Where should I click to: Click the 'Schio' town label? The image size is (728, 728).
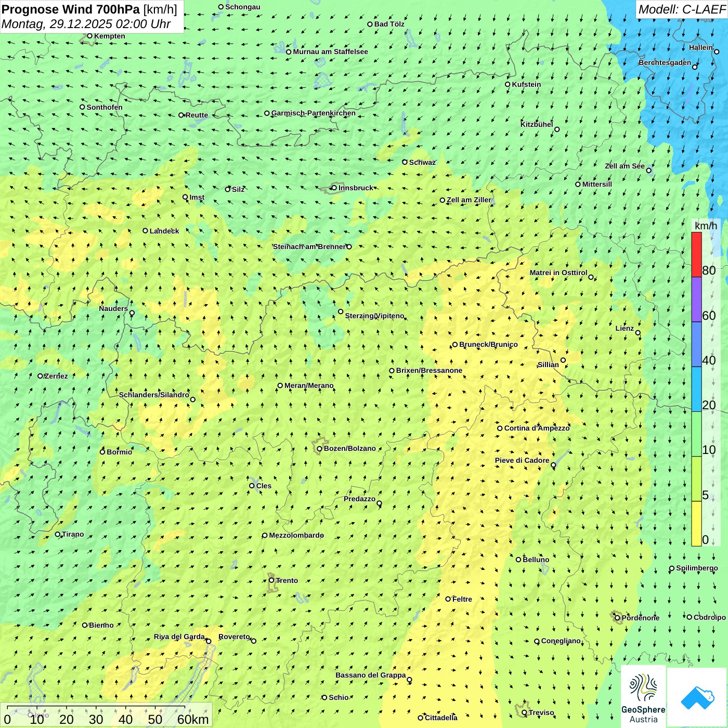click(x=339, y=697)
